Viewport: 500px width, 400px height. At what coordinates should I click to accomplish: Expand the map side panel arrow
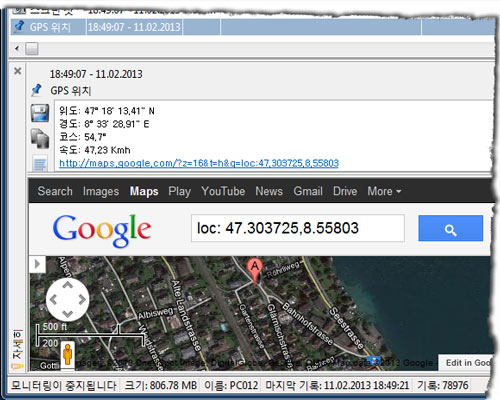pyautogui.click(x=37, y=264)
